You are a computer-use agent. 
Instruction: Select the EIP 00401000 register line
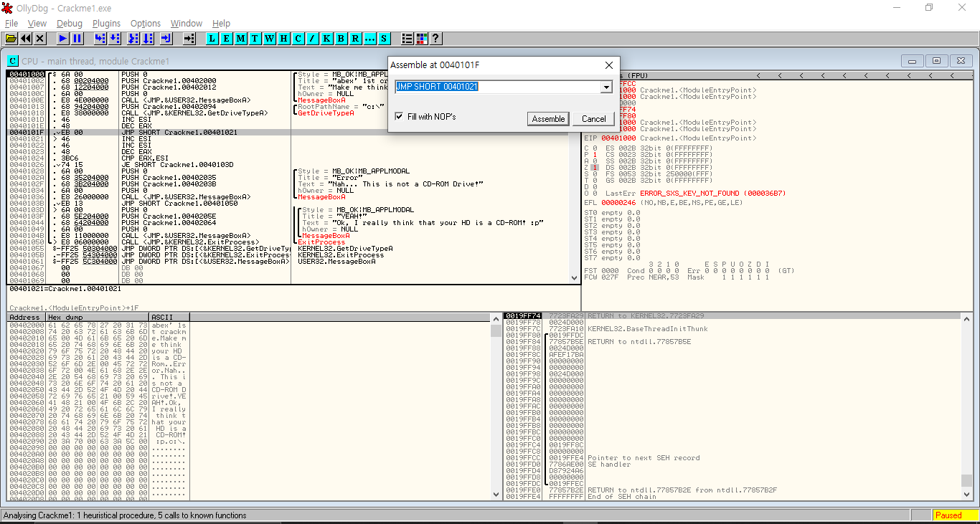tap(670, 138)
